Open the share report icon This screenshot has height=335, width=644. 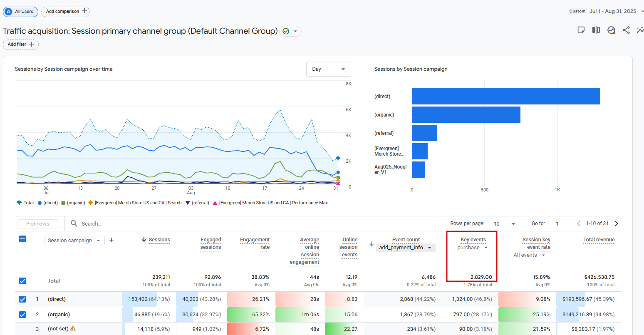click(x=626, y=30)
